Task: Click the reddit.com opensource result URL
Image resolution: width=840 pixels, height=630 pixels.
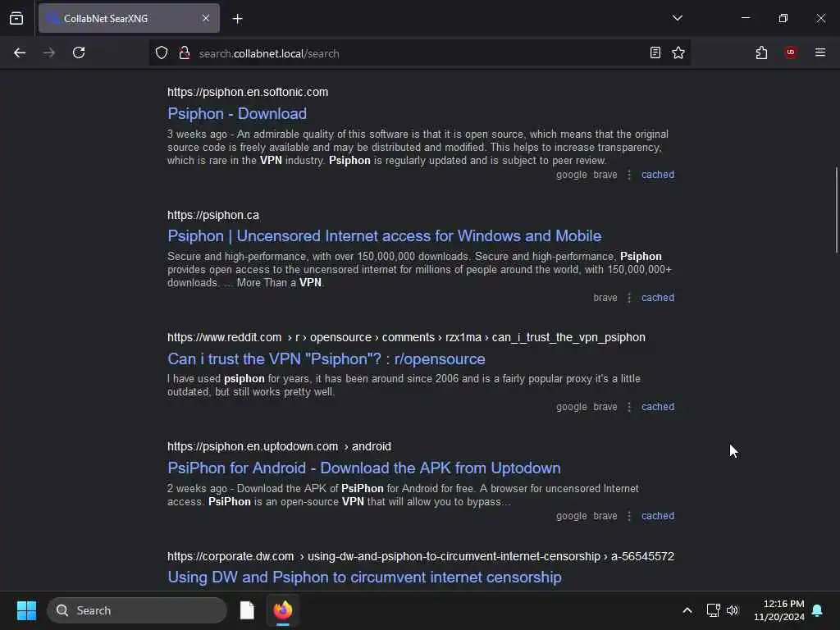Action: tap(406, 337)
